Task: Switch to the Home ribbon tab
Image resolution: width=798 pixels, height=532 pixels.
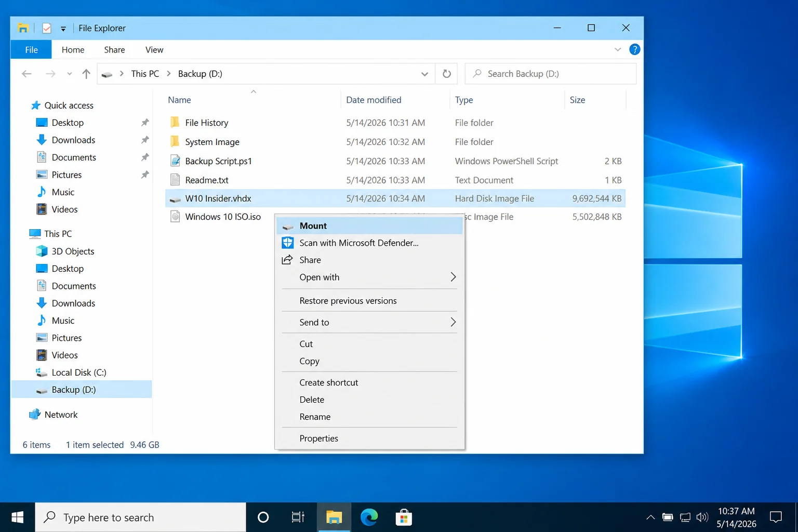Action: (73, 50)
